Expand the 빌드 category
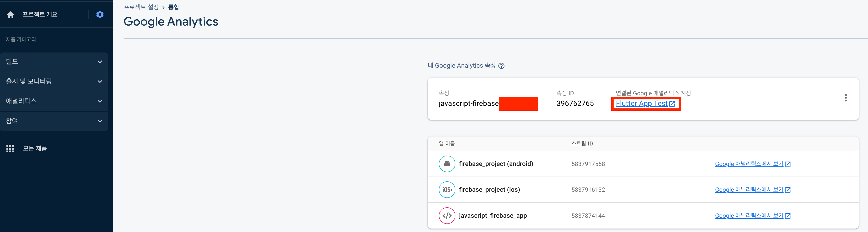 54,62
